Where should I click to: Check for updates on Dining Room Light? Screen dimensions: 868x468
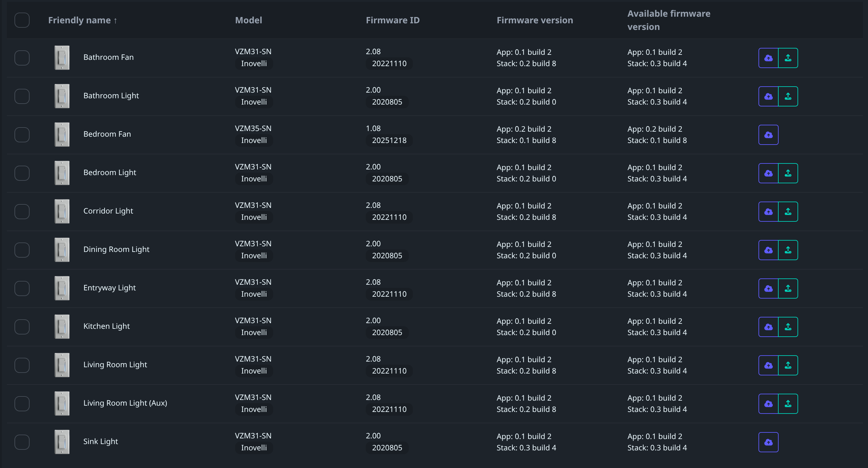coord(768,250)
